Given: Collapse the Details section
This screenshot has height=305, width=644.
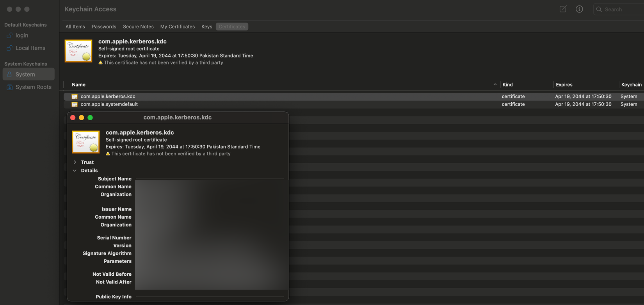Looking at the screenshot, I should click(75, 171).
